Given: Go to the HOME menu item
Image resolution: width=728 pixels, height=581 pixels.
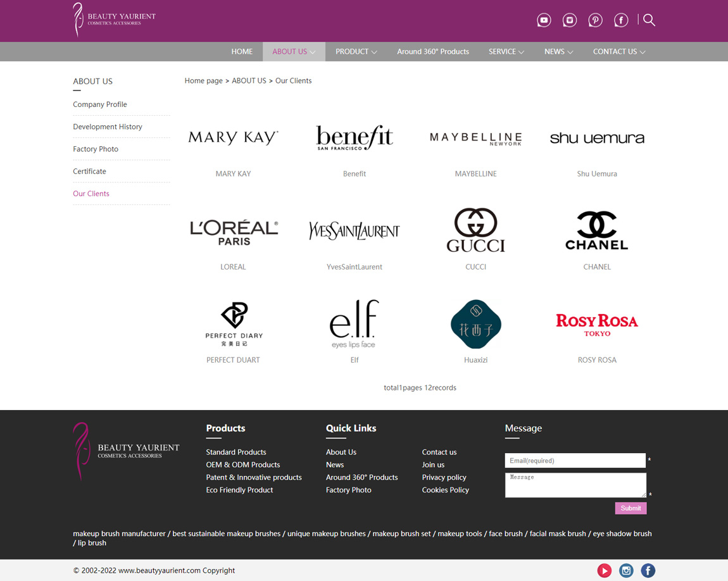Looking at the screenshot, I should click(242, 52).
